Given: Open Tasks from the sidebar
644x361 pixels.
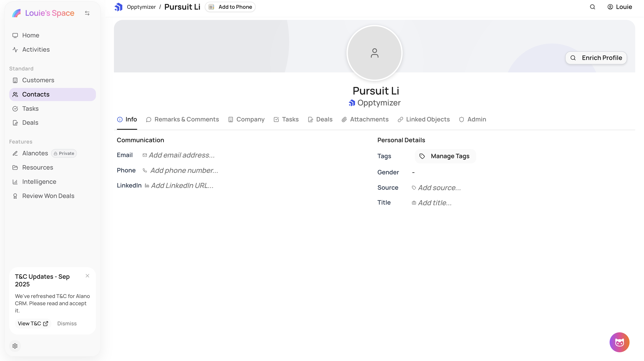Looking at the screenshot, I should [53, 109].
